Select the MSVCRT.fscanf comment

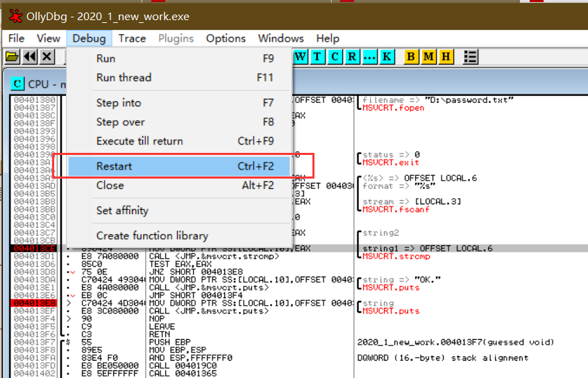point(396,209)
